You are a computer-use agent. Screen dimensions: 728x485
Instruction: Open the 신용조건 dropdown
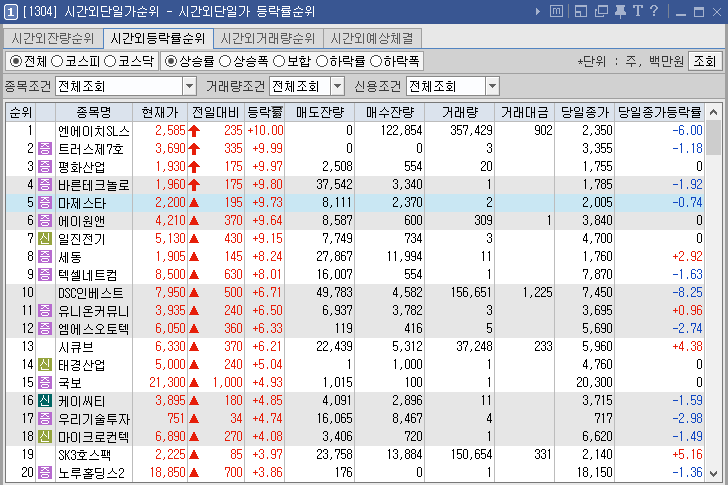point(492,86)
